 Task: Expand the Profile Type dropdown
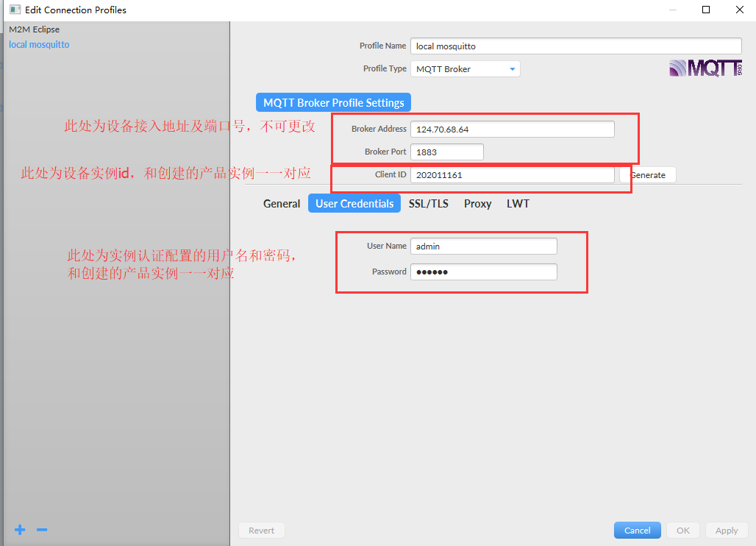465,69
